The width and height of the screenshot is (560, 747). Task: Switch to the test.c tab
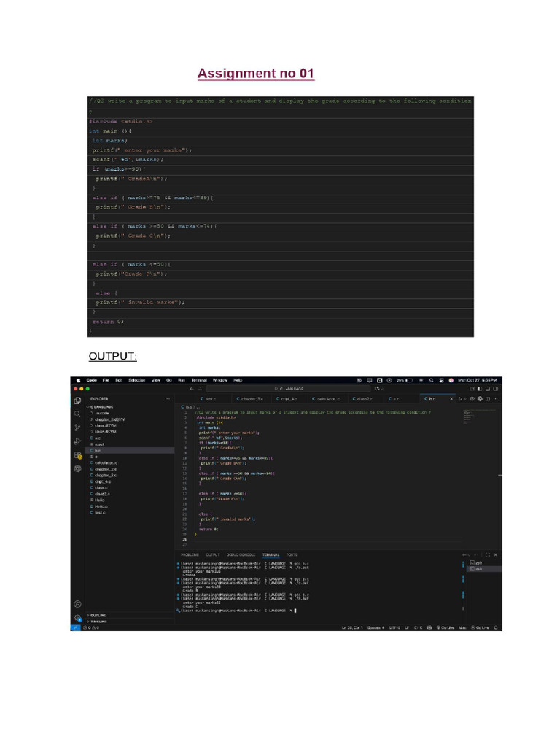[208, 399]
